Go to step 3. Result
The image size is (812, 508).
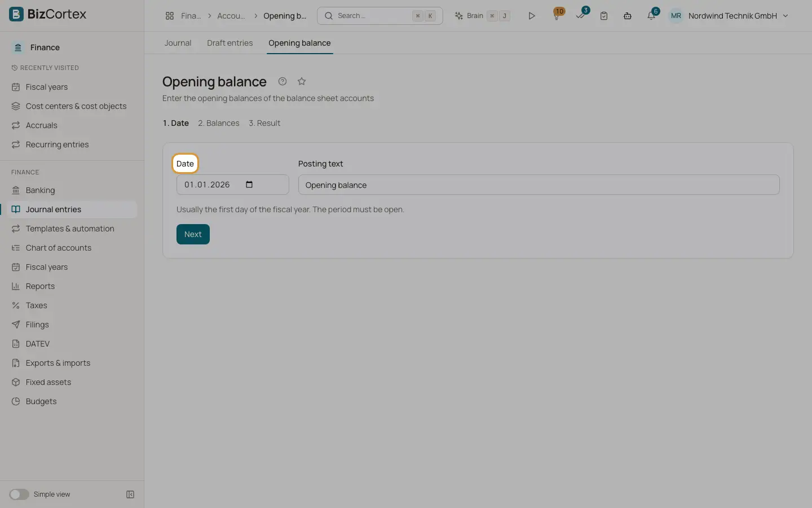coord(264,123)
